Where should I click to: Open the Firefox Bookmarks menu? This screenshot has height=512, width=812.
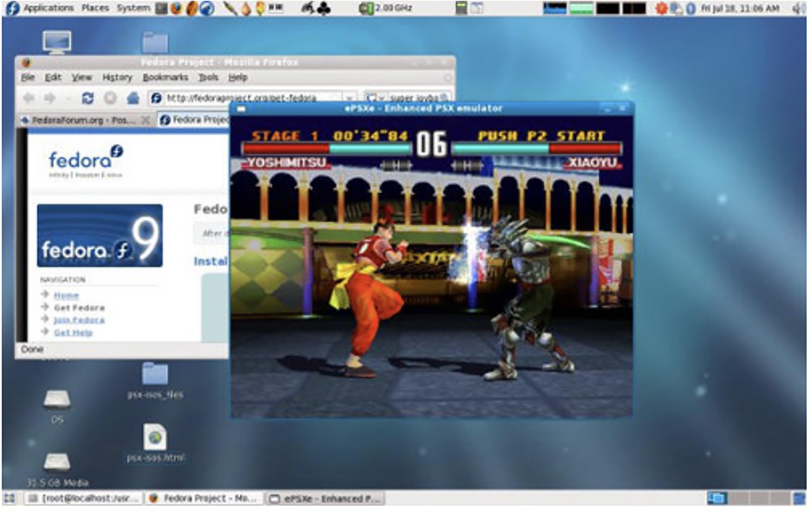(165, 77)
